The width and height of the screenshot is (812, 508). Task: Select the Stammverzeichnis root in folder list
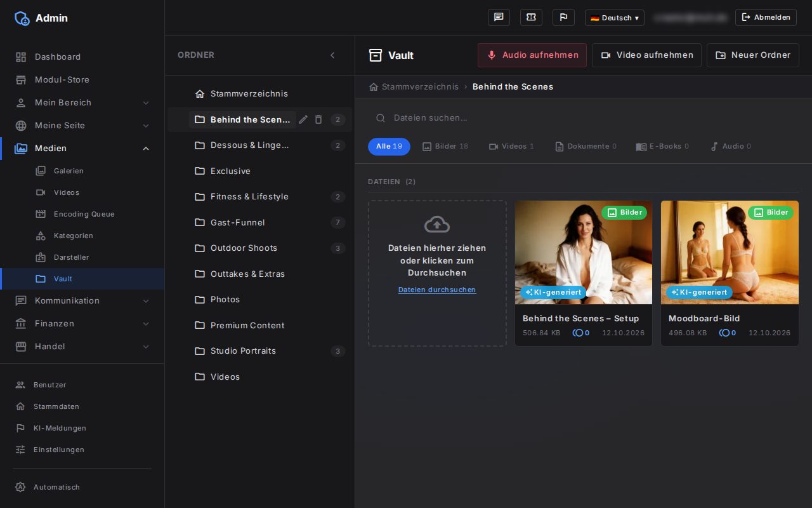pos(259,93)
